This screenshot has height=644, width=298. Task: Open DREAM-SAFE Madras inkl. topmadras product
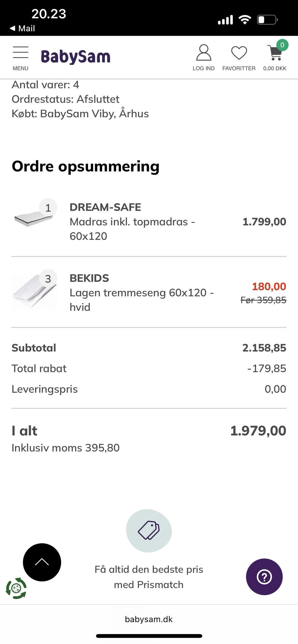[132, 222]
